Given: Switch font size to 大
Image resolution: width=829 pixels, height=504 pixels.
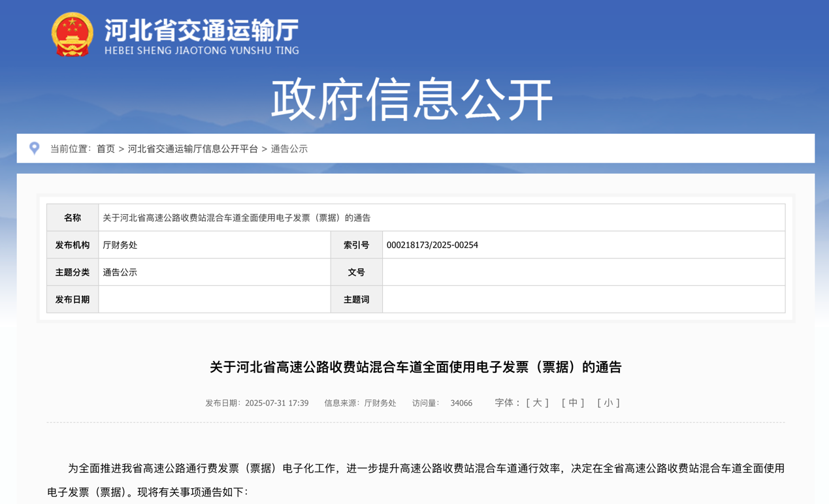Looking at the screenshot, I should coord(537,403).
